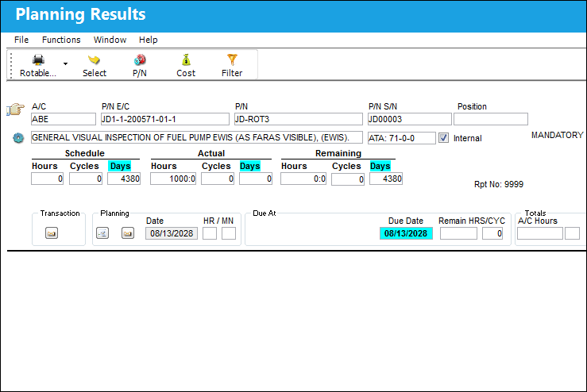This screenshot has width=587, height=392.
Task: Click the Schedule Cycles field
Action: click(86, 179)
